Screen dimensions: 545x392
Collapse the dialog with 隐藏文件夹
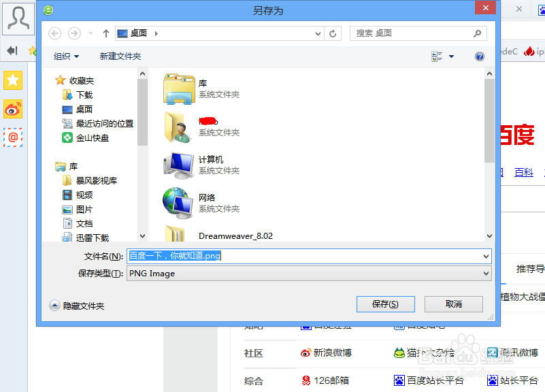(x=74, y=304)
